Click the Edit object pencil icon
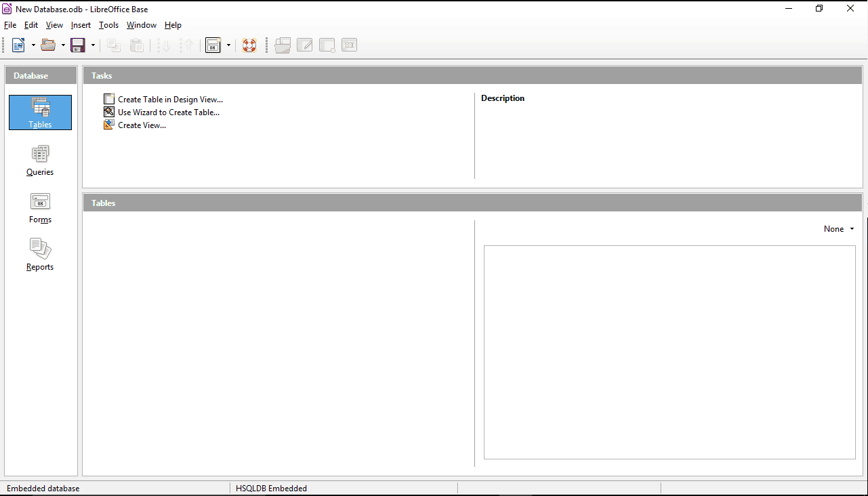Screen dimensions: 868x496 pos(305,45)
